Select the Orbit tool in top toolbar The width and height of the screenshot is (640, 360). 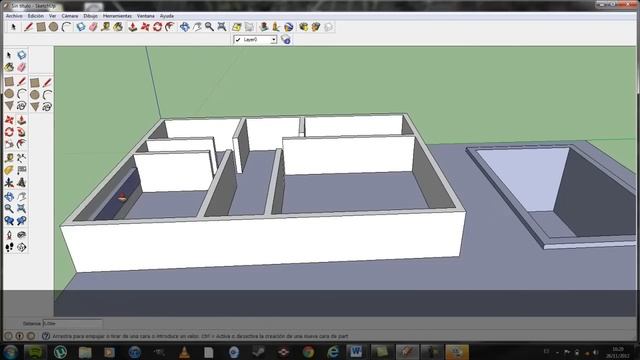click(184, 27)
